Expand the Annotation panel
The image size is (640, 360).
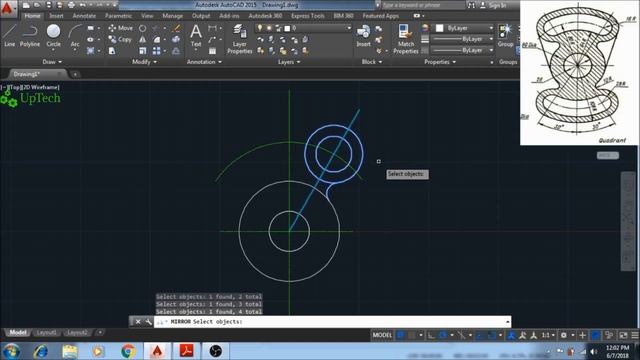(x=204, y=62)
